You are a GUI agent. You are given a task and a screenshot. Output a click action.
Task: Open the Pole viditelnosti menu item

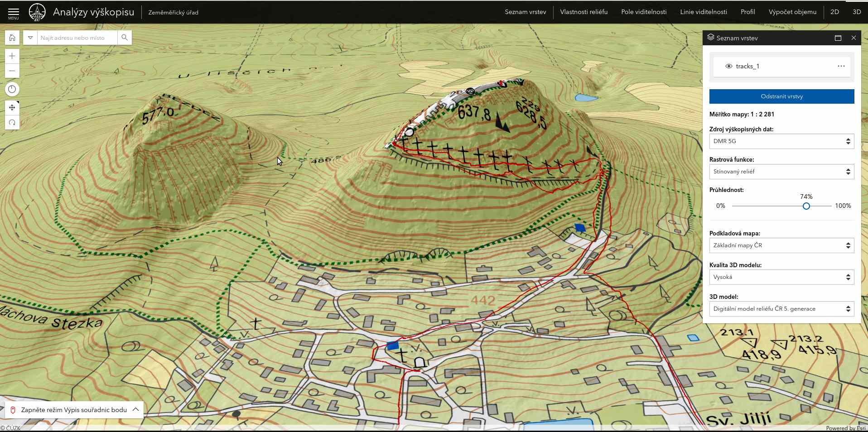644,12
